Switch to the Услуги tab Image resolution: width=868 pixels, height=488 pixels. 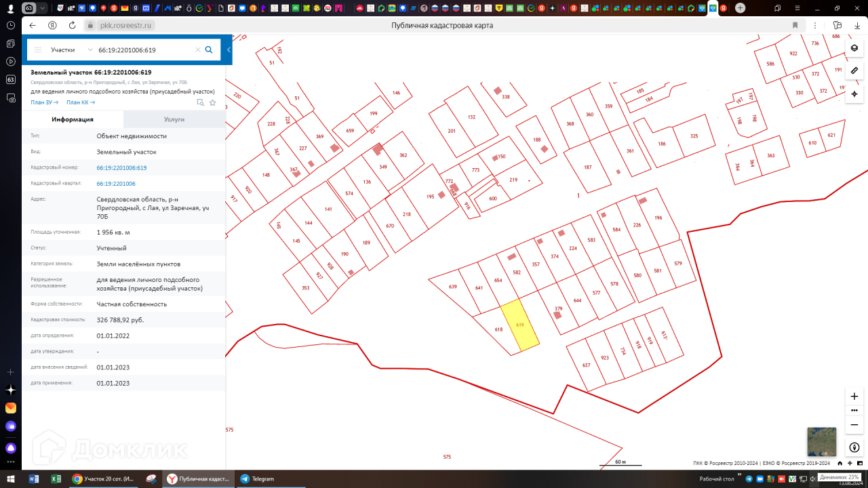(174, 119)
